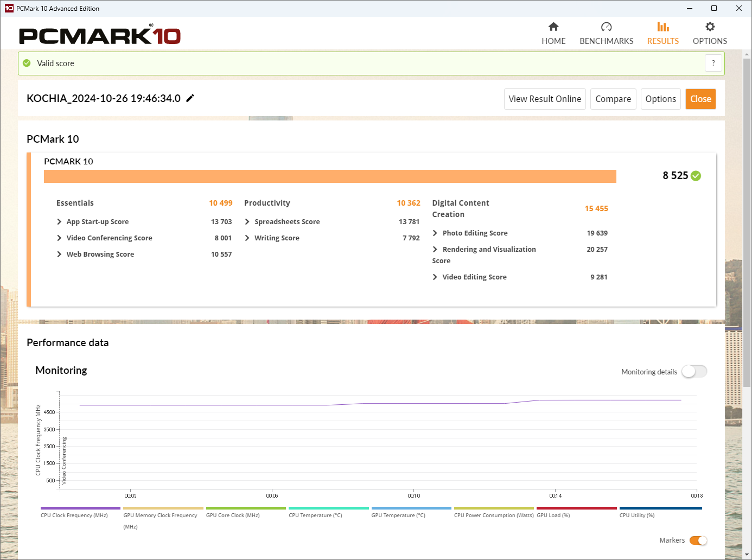Toggle CPU Utility legend swatch
This screenshot has width=752, height=560.
[x=661, y=508]
